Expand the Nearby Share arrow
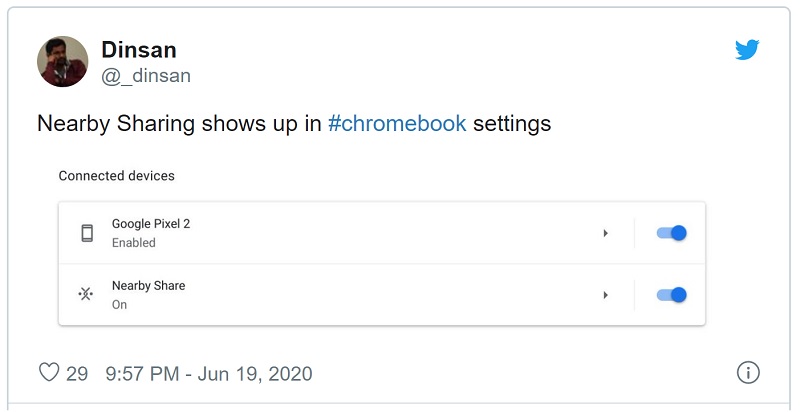Viewport: 800px width, 412px height. tap(606, 295)
